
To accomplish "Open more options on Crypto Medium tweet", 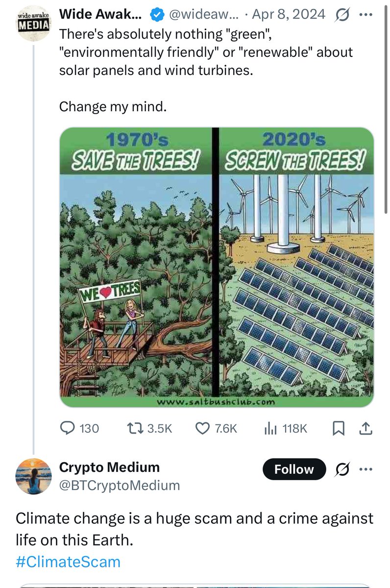I will (x=366, y=468).
